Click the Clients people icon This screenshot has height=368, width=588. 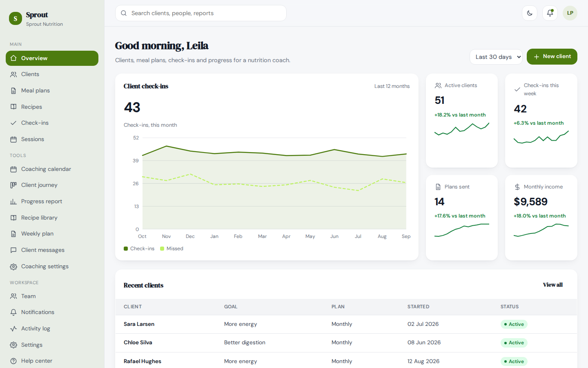point(13,74)
